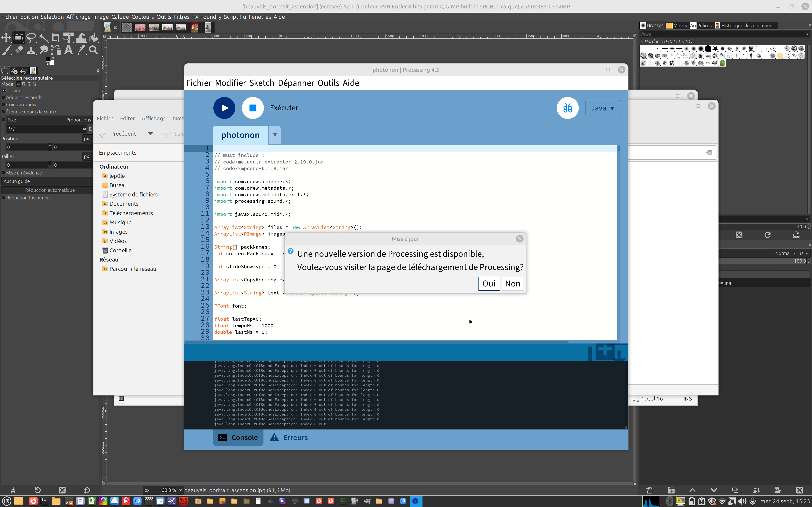Select the Bucket Fill tool
Viewport: 812px width, 507px height.
tap(94, 38)
